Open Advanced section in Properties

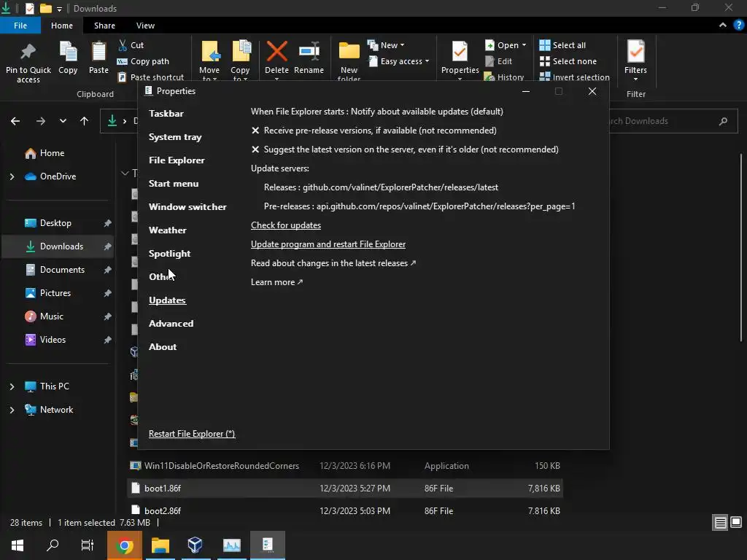[171, 323]
